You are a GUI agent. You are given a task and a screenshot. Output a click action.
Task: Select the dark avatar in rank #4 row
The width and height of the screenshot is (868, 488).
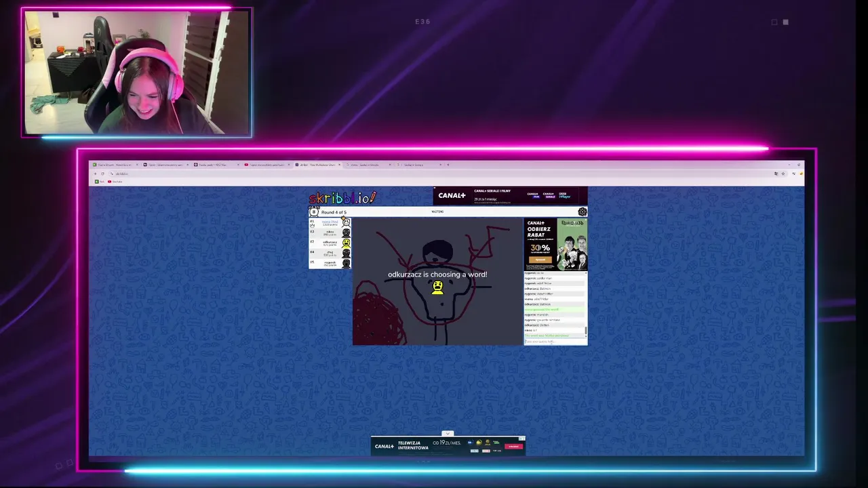coord(346,253)
